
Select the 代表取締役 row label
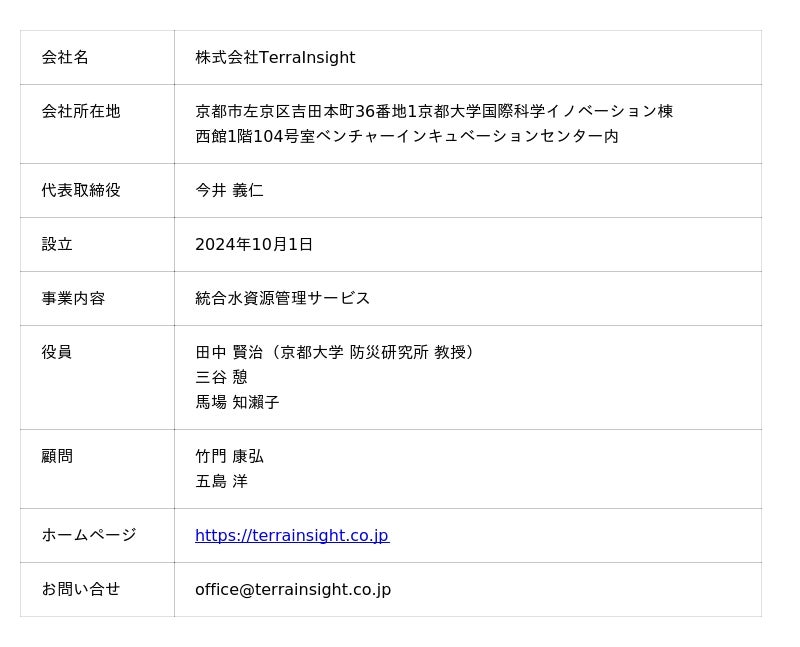(80, 190)
